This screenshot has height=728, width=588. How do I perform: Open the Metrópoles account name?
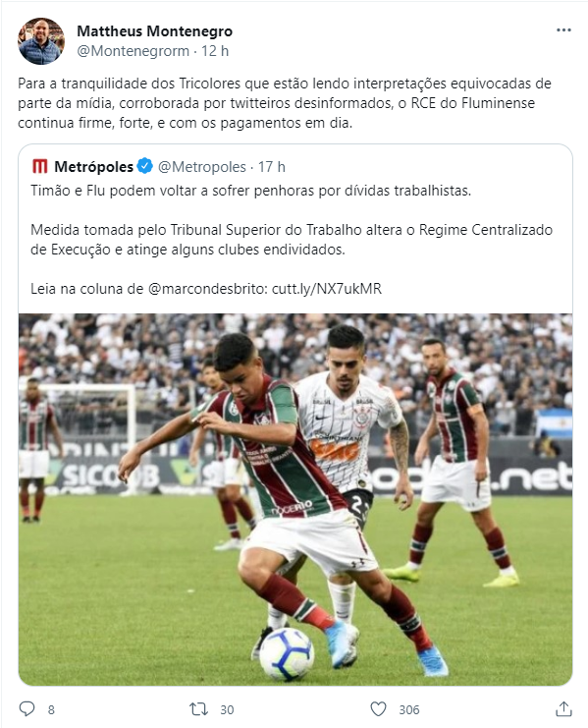[x=93, y=167]
